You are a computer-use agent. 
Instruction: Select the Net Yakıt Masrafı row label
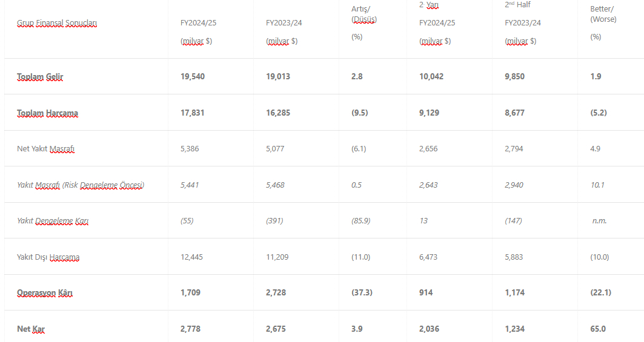point(46,149)
